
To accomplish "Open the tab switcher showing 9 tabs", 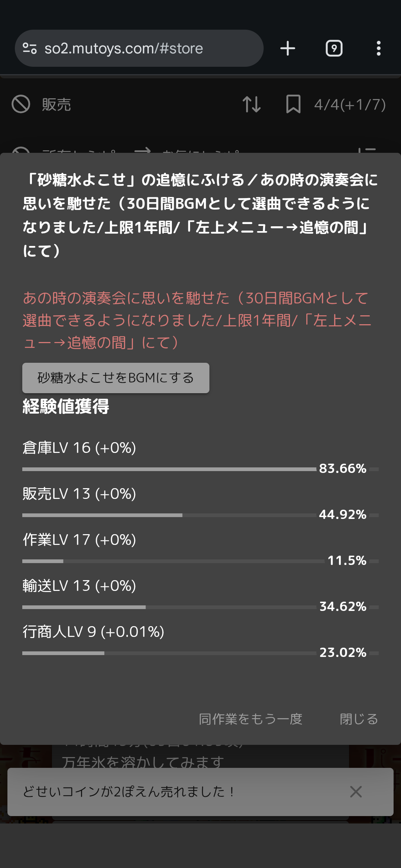I will coord(334,48).
